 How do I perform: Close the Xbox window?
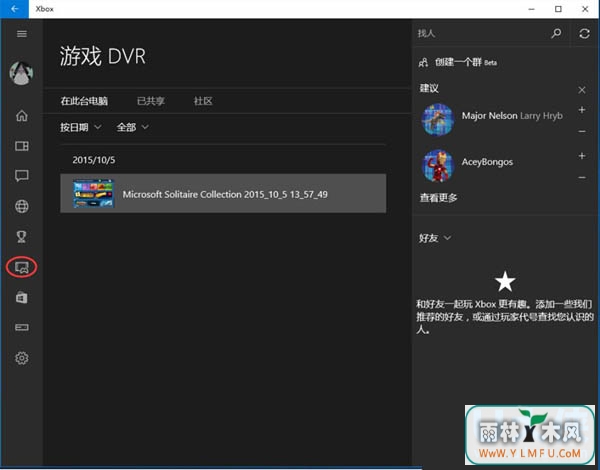click(585, 9)
